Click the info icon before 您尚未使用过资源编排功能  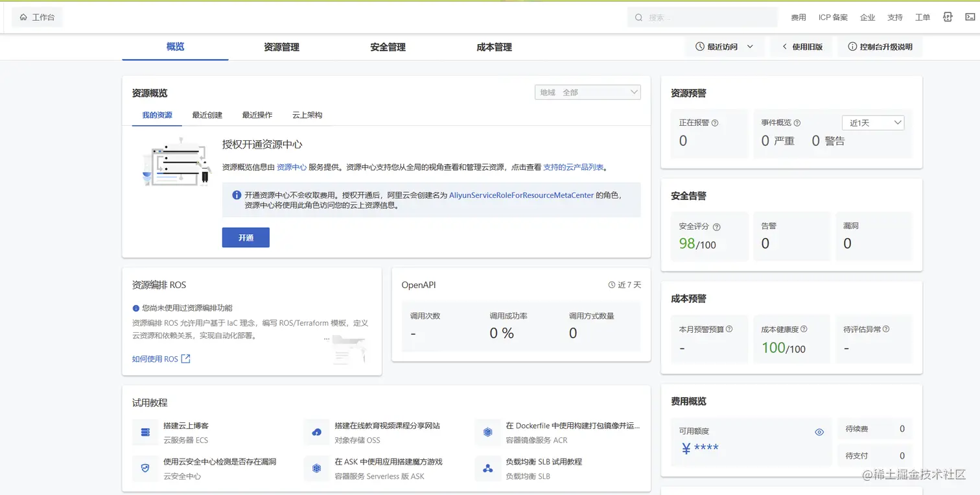point(136,308)
